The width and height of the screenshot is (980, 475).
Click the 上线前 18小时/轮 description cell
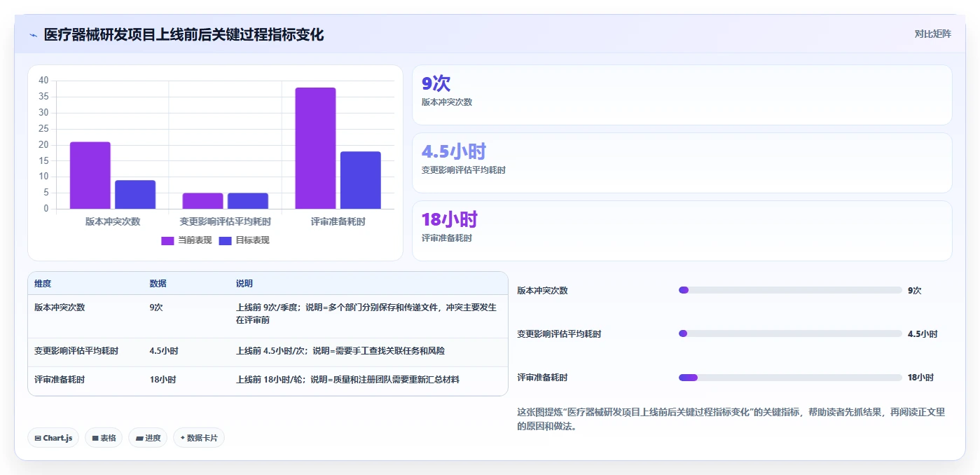tap(347, 380)
